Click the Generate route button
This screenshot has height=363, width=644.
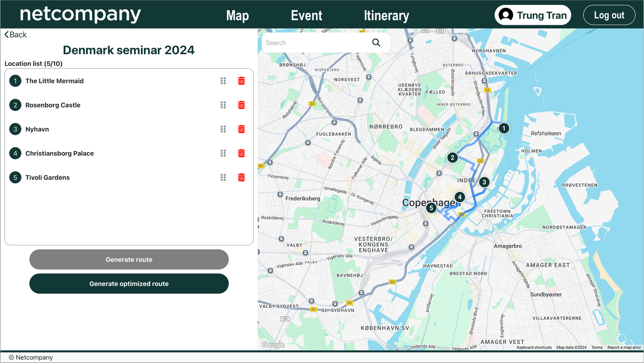click(x=129, y=259)
